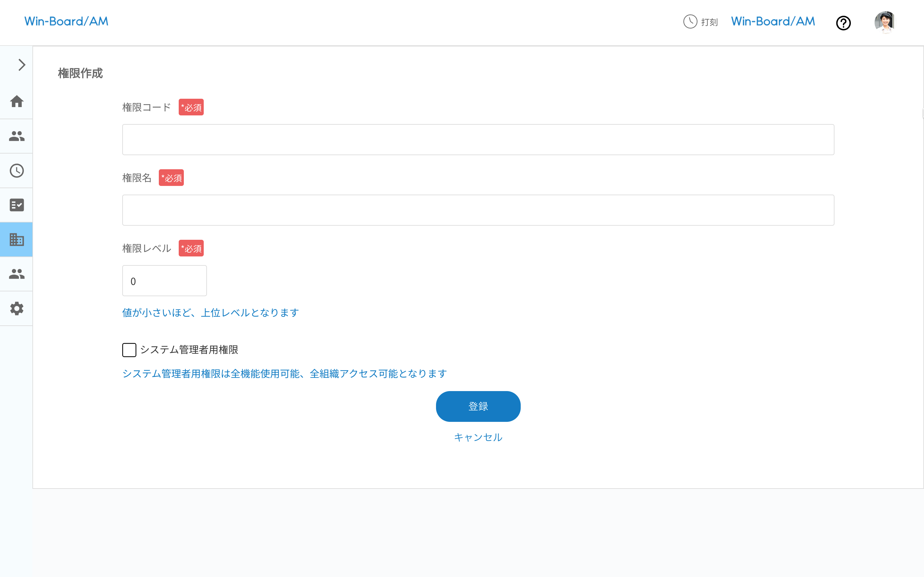The width and height of the screenshot is (924, 577).
Task: Open the Win-Board/AM logo in the header
Action: click(66, 21)
